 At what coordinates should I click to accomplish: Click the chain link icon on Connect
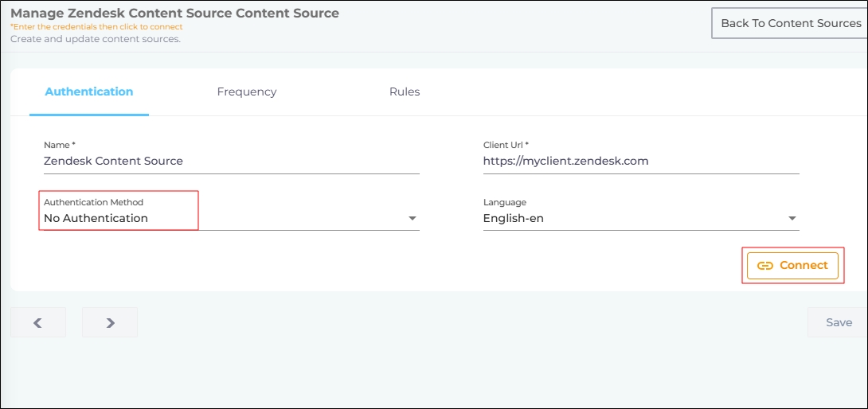[764, 266]
